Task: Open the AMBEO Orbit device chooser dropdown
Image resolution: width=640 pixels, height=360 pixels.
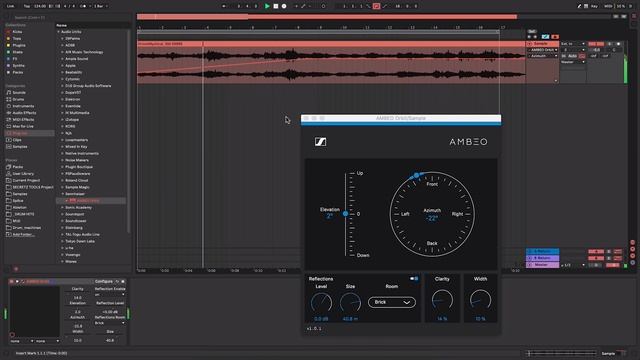Action: click(x=543, y=50)
